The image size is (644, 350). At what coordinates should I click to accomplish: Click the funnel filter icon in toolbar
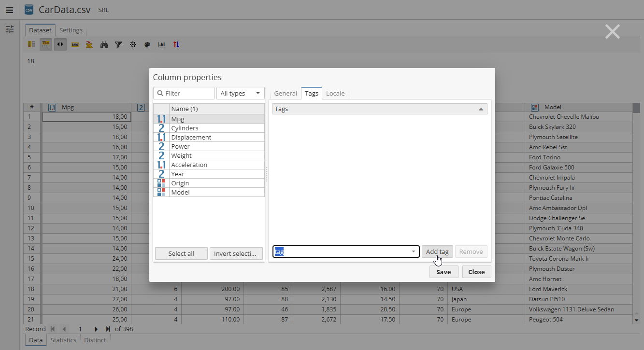pyautogui.click(x=118, y=44)
